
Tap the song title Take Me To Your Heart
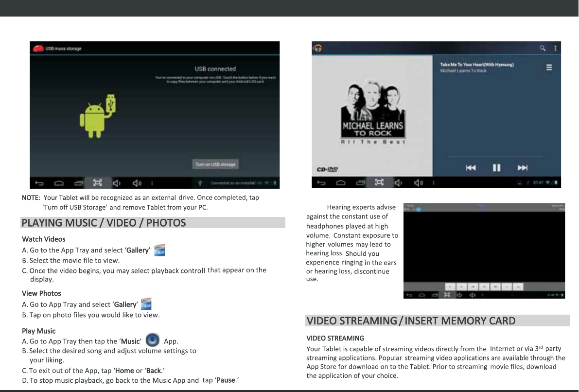point(477,65)
